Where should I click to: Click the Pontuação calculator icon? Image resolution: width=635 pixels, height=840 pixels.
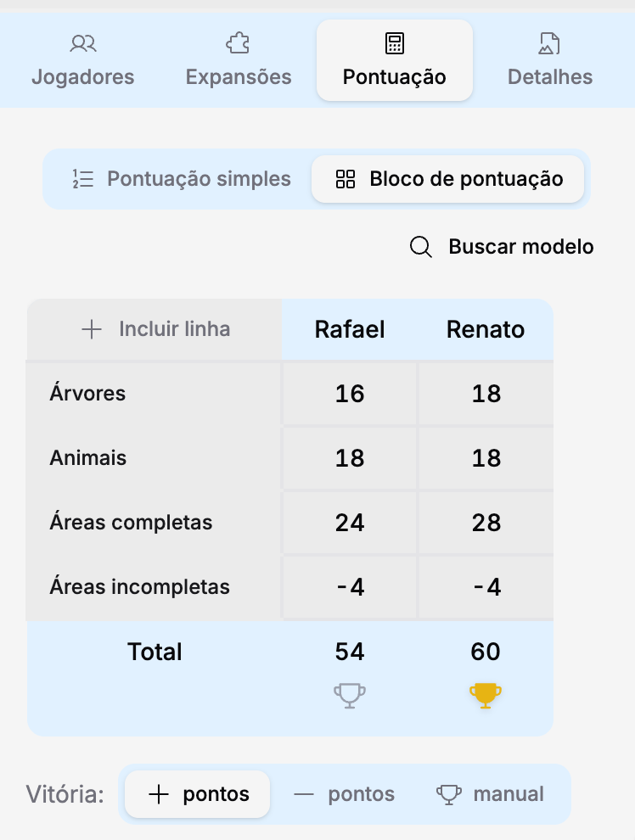(x=395, y=43)
